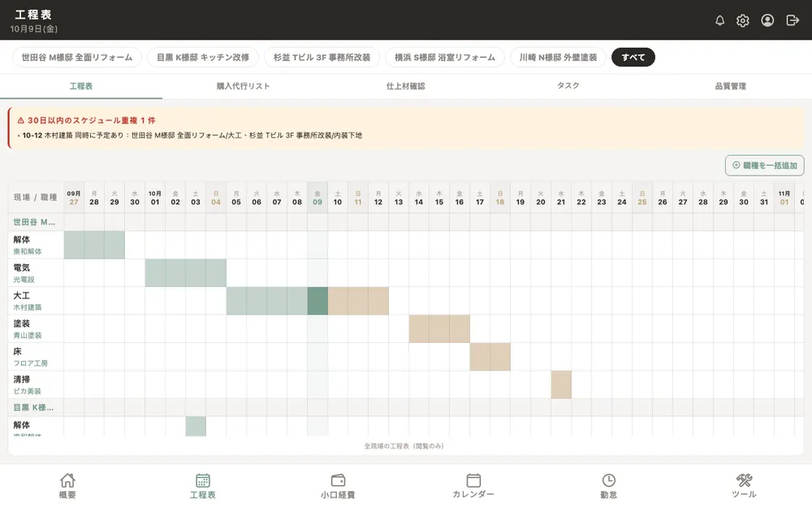The width and height of the screenshot is (812, 508).
Task: Select the 解体 bar cell on 09月 27
Action: (74, 245)
